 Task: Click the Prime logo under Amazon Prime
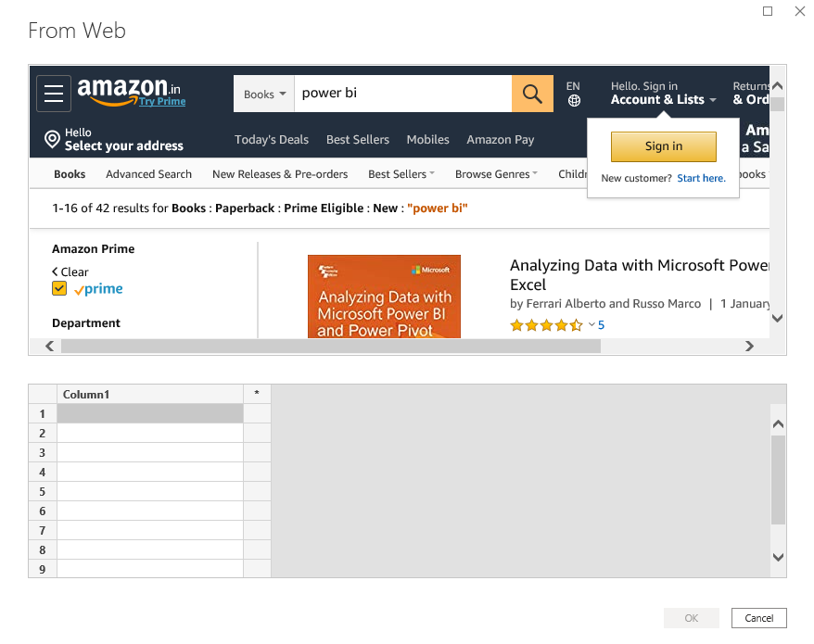98,289
